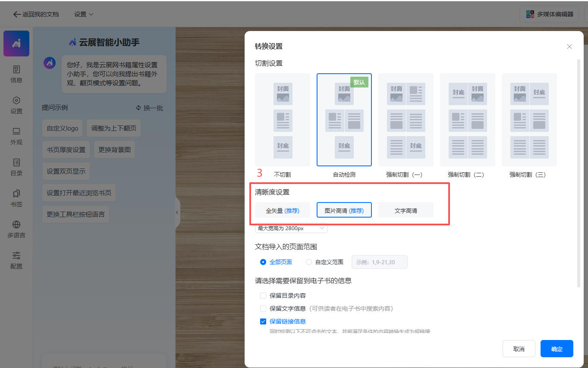Open the 多语言 globe icon
The width and height of the screenshot is (588, 368).
coord(16,225)
